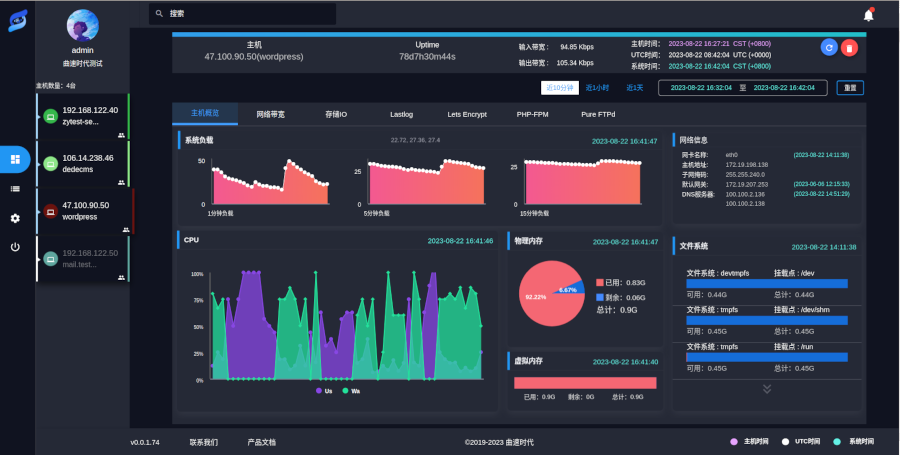This screenshot has height=455, width=900.
Task: Open settings gear in sidebar
Action: tap(15, 218)
